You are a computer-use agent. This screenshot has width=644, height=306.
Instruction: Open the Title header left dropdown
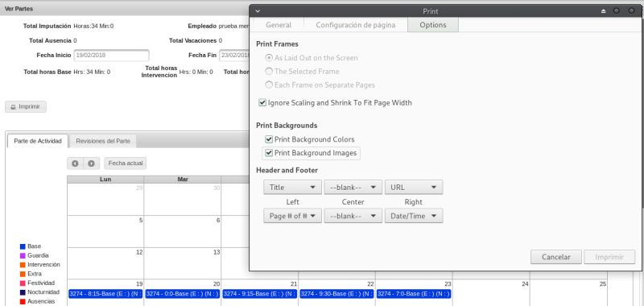[x=292, y=188]
